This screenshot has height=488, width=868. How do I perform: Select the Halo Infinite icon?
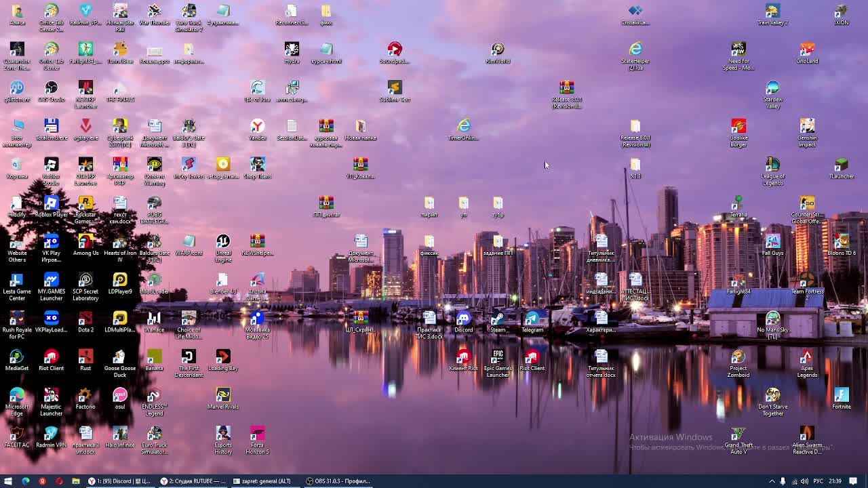120,437
